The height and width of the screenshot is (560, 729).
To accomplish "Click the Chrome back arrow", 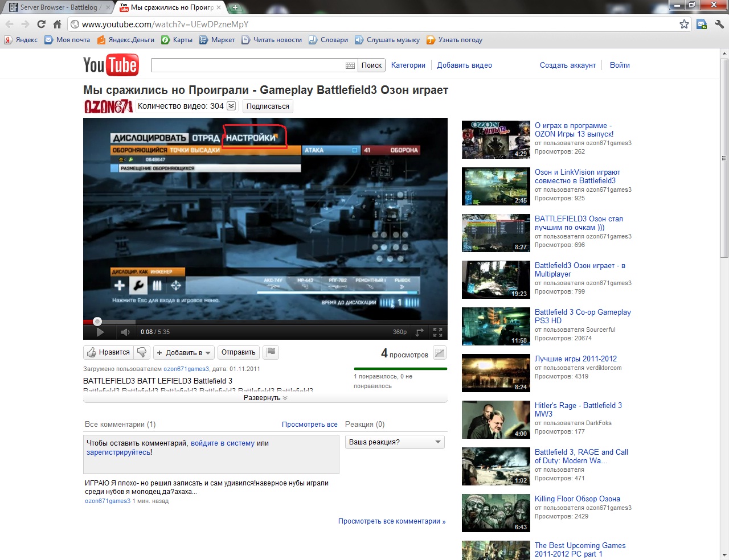I will pos(9,24).
